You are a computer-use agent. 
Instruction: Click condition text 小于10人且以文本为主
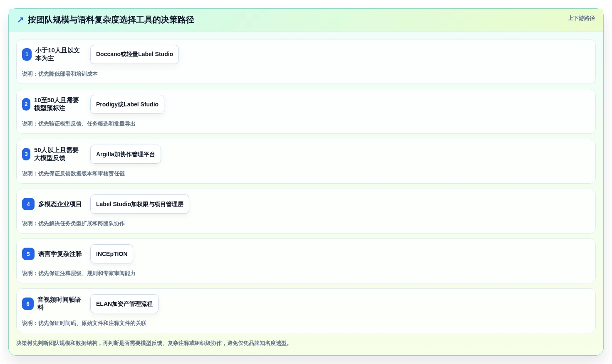tap(57, 54)
